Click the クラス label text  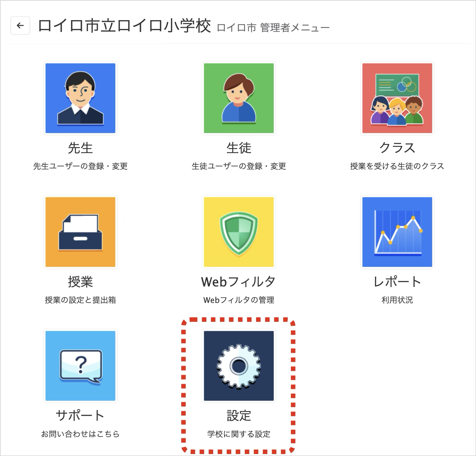(397, 148)
